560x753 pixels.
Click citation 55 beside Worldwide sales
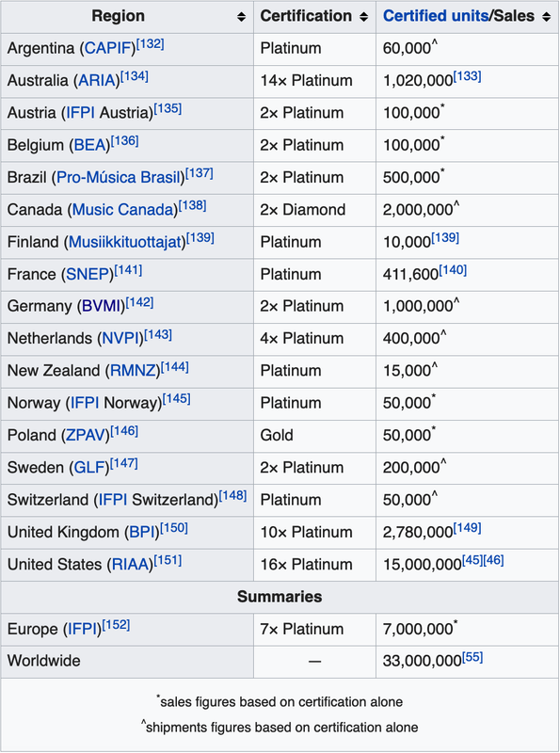472,657
